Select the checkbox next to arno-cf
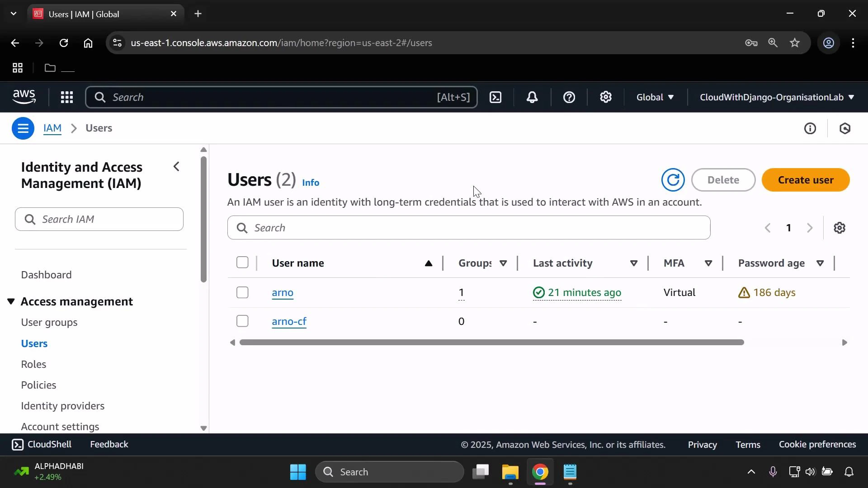Screen dimensions: 868x488 pyautogui.click(x=242, y=321)
